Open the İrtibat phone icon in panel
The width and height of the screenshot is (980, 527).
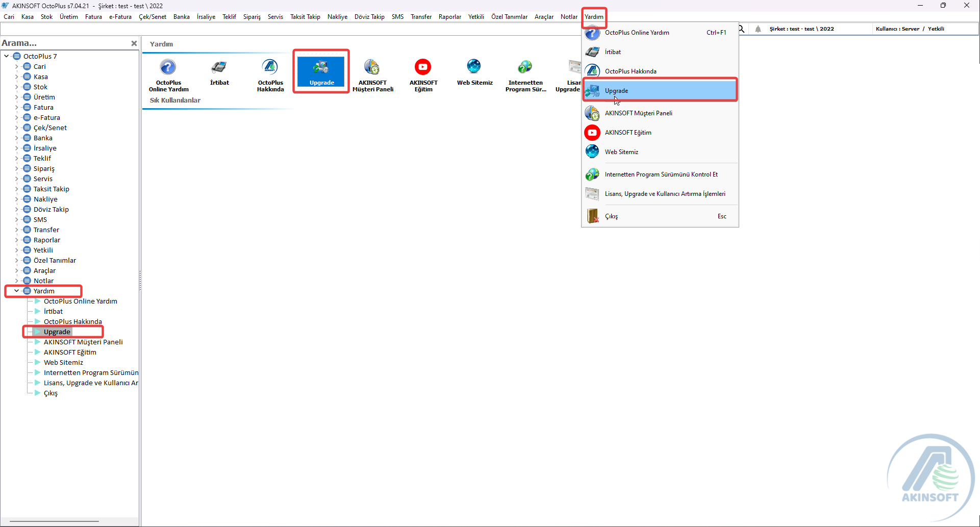[x=219, y=71]
